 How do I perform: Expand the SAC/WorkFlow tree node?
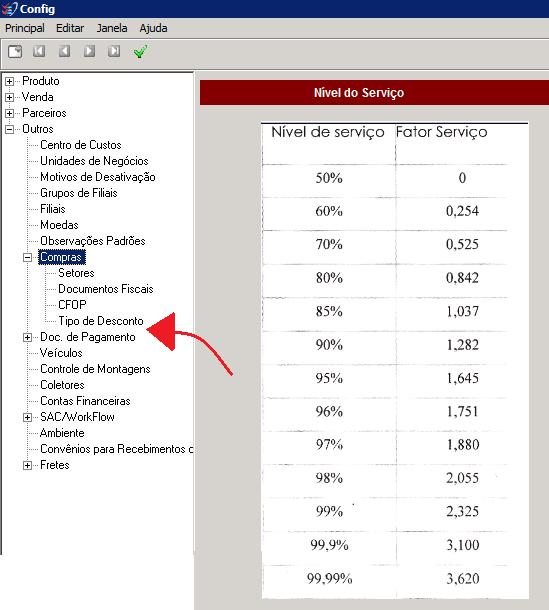pos(27,417)
